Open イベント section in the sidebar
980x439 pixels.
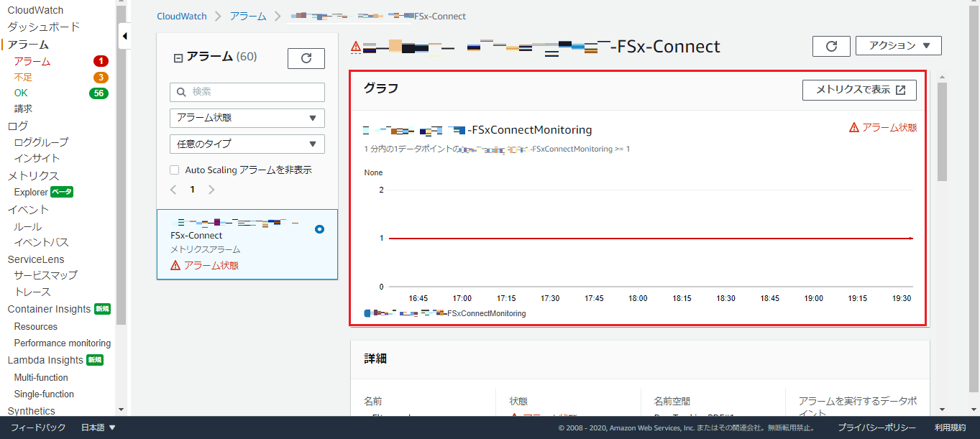click(x=28, y=210)
